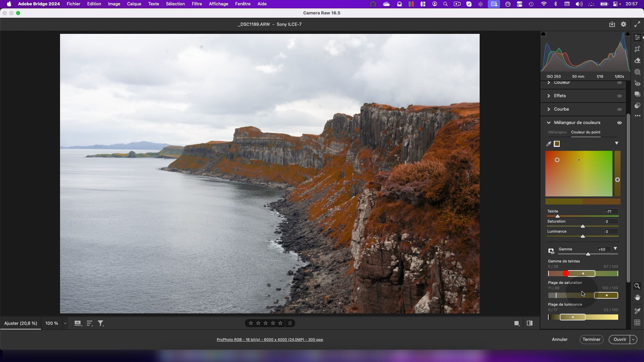
Task: Toggle shadow clipping warning in histogram
Action: [x=543, y=34]
